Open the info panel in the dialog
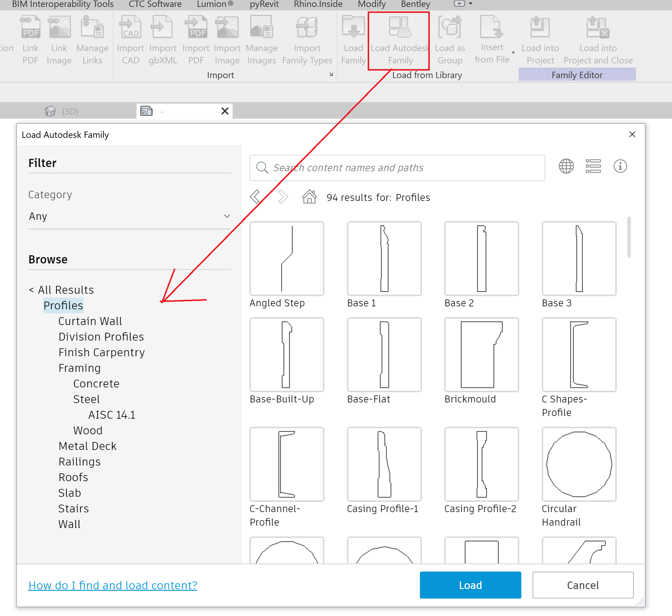 (x=620, y=166)
